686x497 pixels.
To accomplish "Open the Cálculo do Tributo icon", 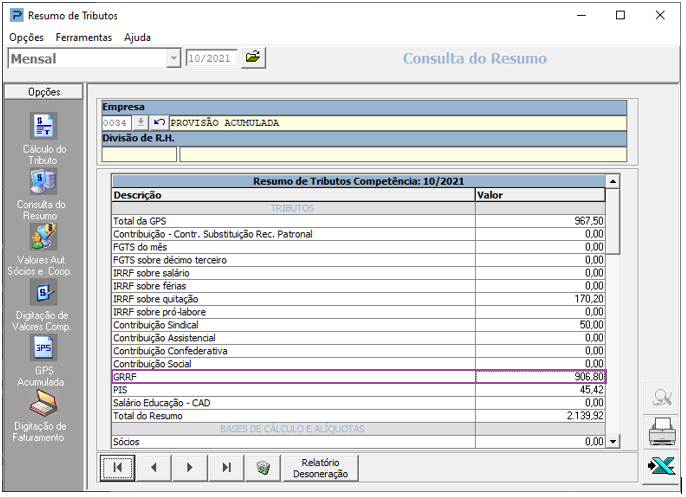I will click(44, 126).
